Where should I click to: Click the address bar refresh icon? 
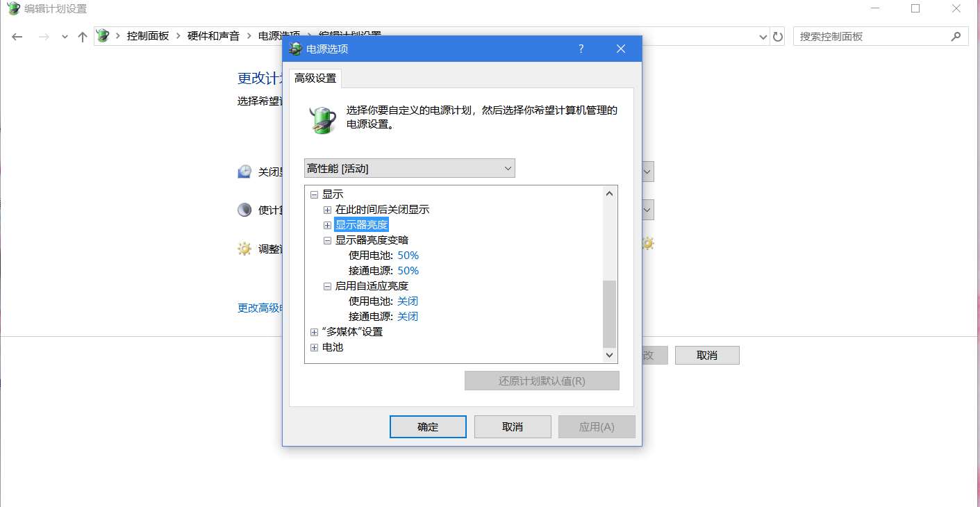(778, 37)
